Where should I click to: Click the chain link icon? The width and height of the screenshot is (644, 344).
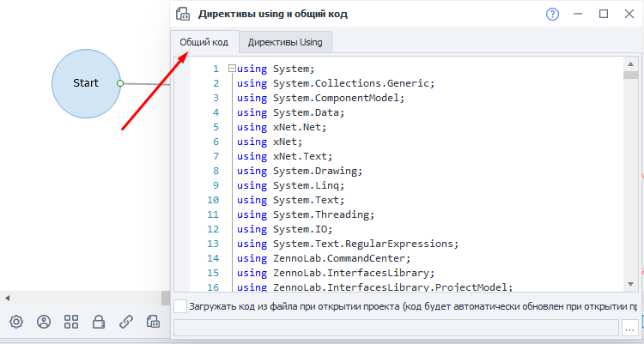click(x=126, y=322)
